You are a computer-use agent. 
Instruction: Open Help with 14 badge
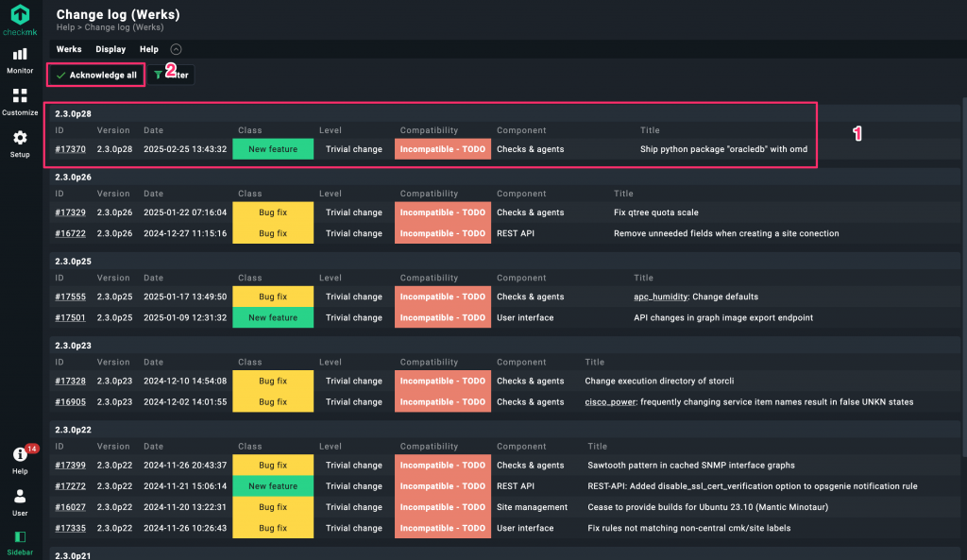(20, 460)
